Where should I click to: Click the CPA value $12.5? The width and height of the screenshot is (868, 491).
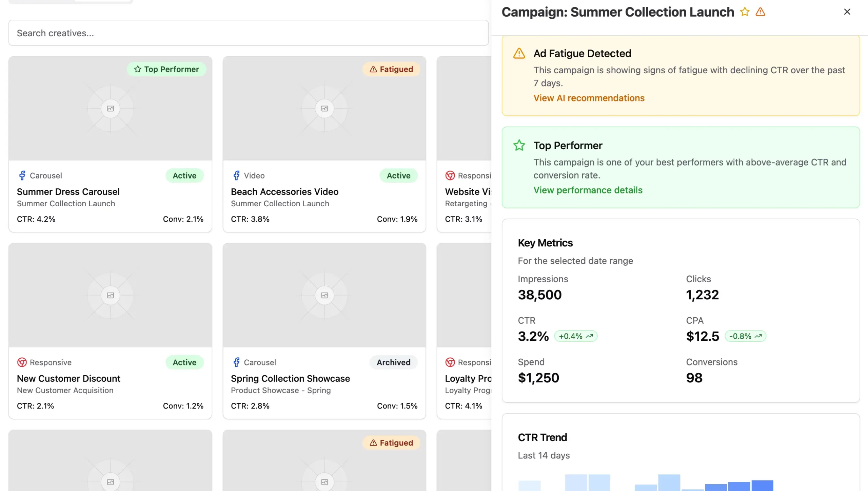[x=703, y=336]
